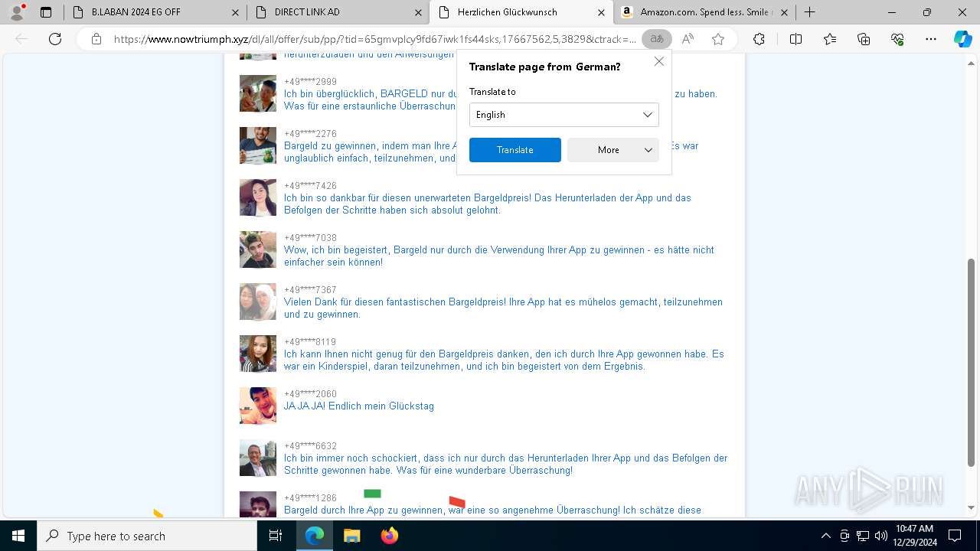980x551 pixels.
Task: Click avatar of user +49****2999
Action: click(258, 93)
